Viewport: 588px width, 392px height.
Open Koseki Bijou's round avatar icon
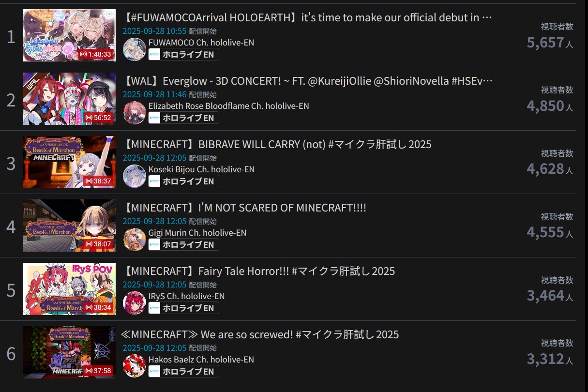click(135, 176)
